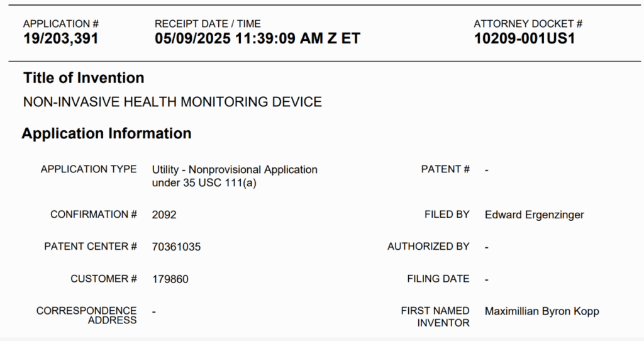Click the FILING DATE label

coord(438,279)
